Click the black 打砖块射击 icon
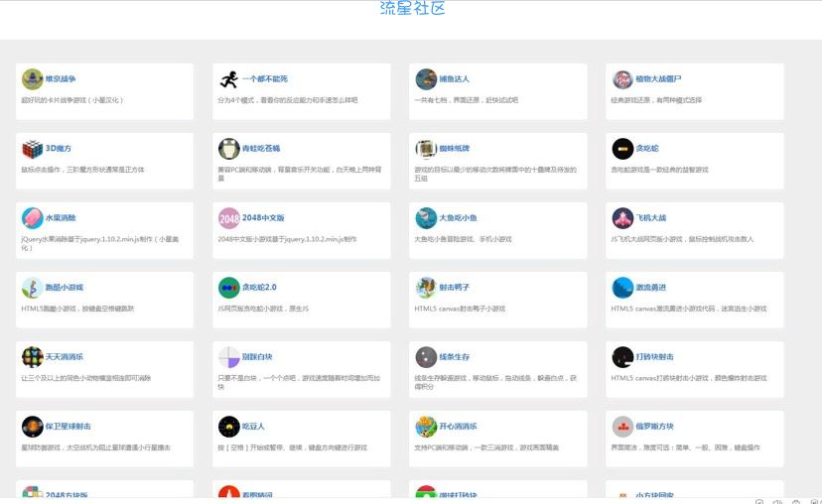This screenshot has height=504, width=822. 622,357
